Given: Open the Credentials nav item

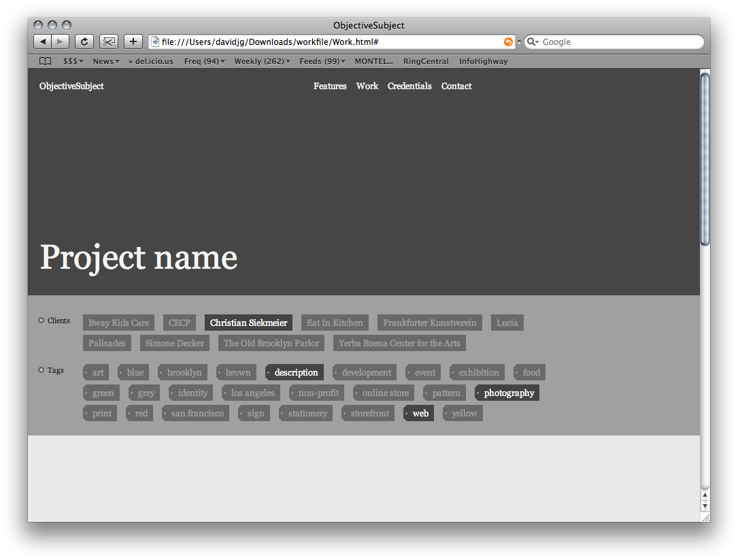Looking at the screenshot, I should click(x=409, y=86).
